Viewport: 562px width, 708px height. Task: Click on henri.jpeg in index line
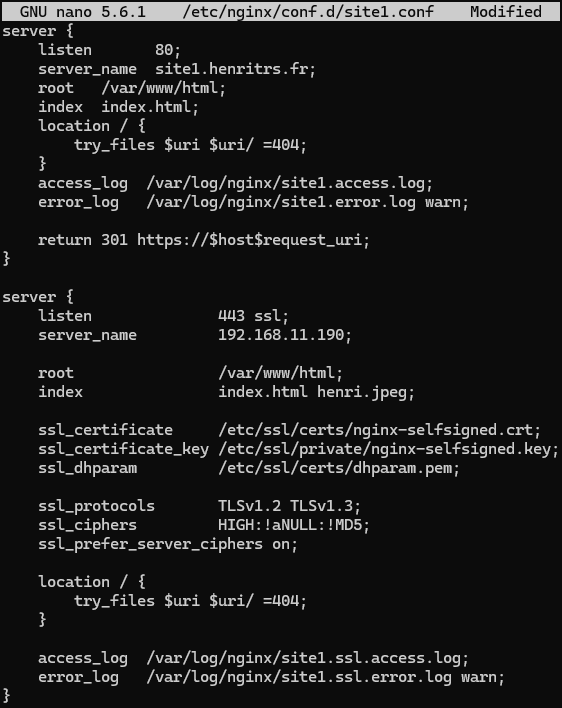[366, 391]
